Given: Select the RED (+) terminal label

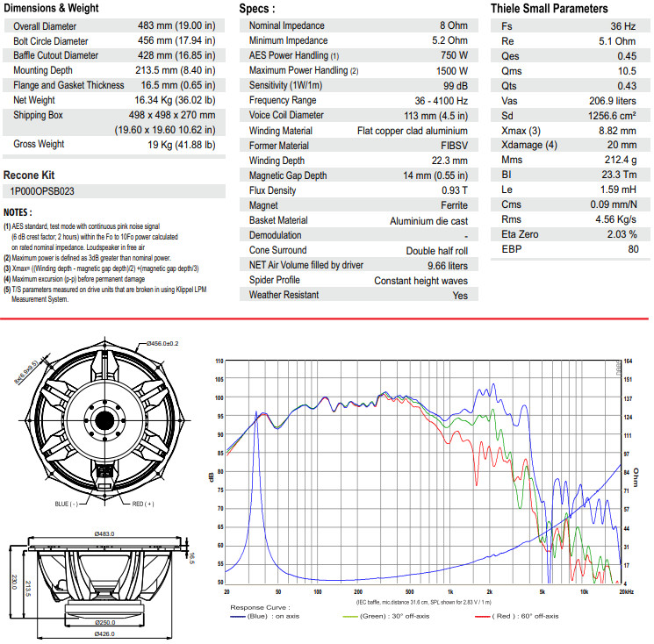Looking at the screenshot, I should point(143,504).
